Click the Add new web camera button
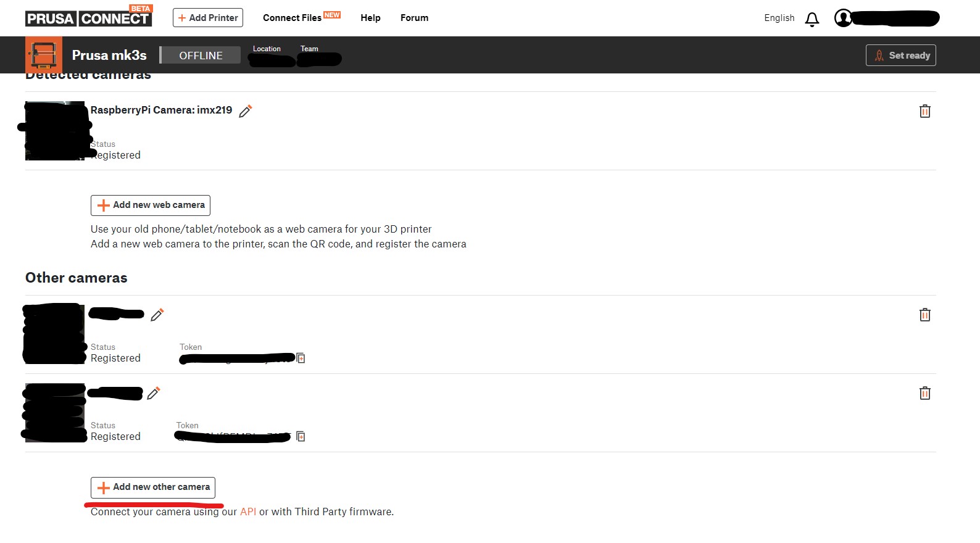Viewport: 980px width, 543px height. [151, 205]
